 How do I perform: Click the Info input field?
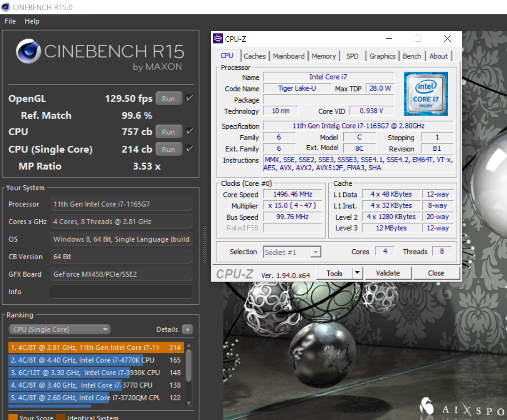point(122,292)
